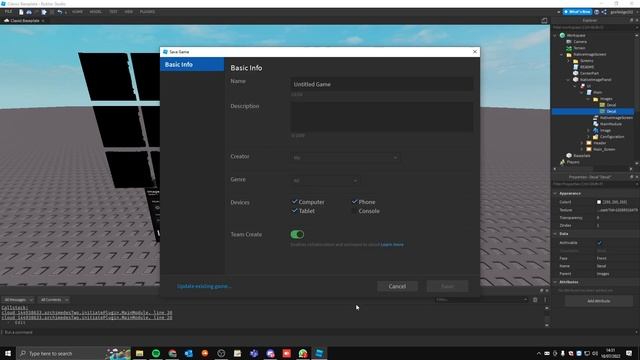Expand the Header item in Explorer
640x360 pixels.
tap(582, 143)
